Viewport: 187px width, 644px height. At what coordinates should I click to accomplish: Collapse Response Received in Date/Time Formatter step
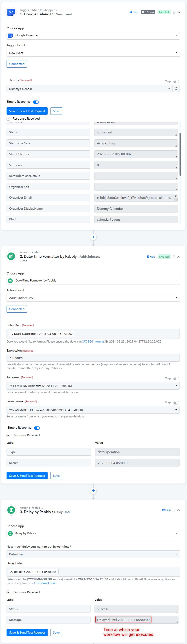[8, 435]
